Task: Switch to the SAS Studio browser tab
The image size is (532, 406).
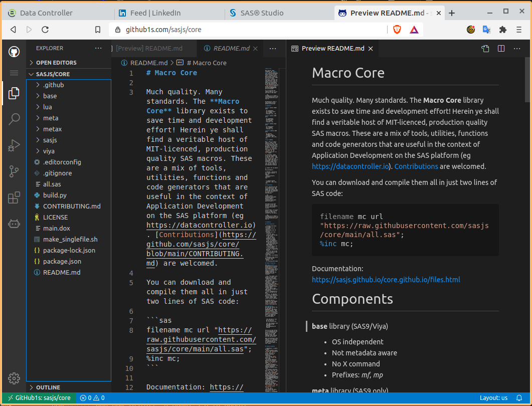Action: click(279, 13)
